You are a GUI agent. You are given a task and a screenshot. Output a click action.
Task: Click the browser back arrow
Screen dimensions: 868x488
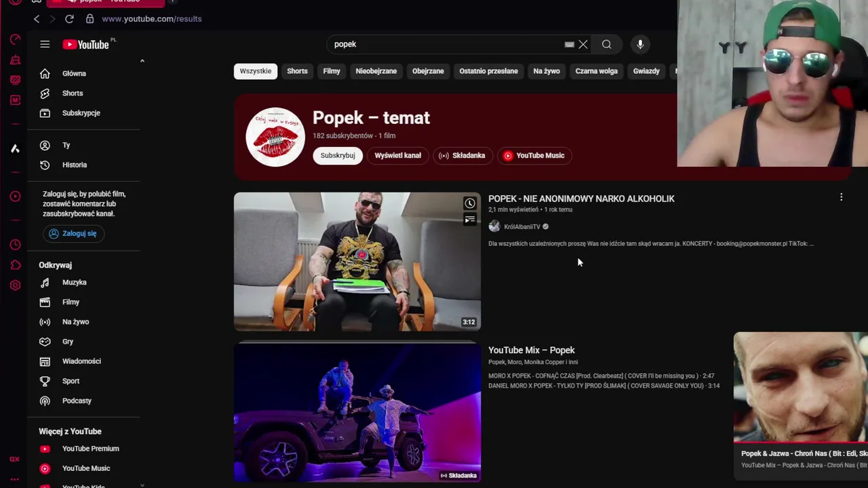click(37, 19)
